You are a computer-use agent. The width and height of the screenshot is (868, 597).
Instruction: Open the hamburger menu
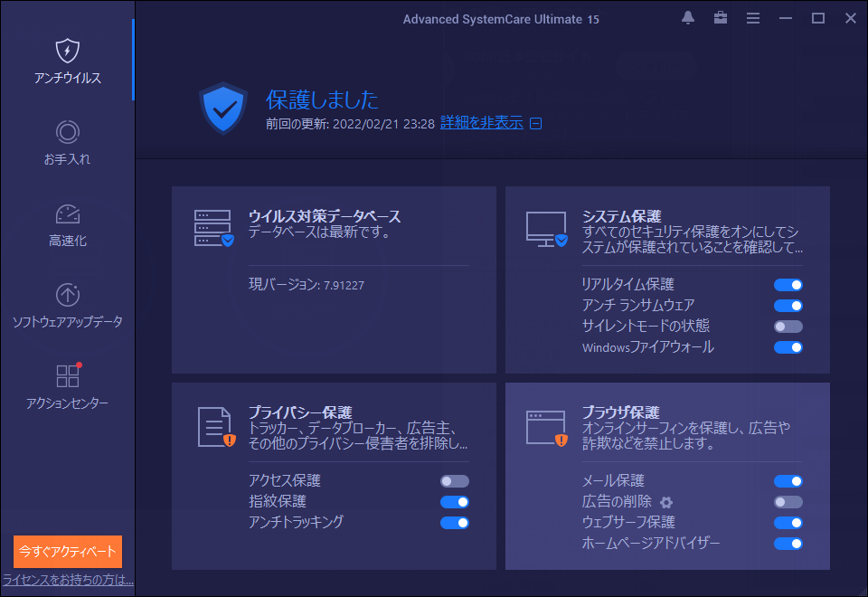click(753, 17)
